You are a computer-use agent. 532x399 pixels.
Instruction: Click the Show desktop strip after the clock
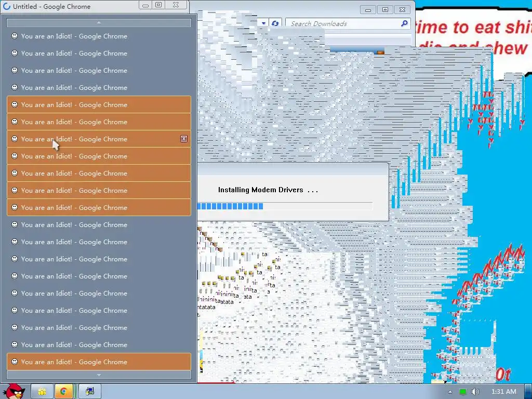coord(528,392)
